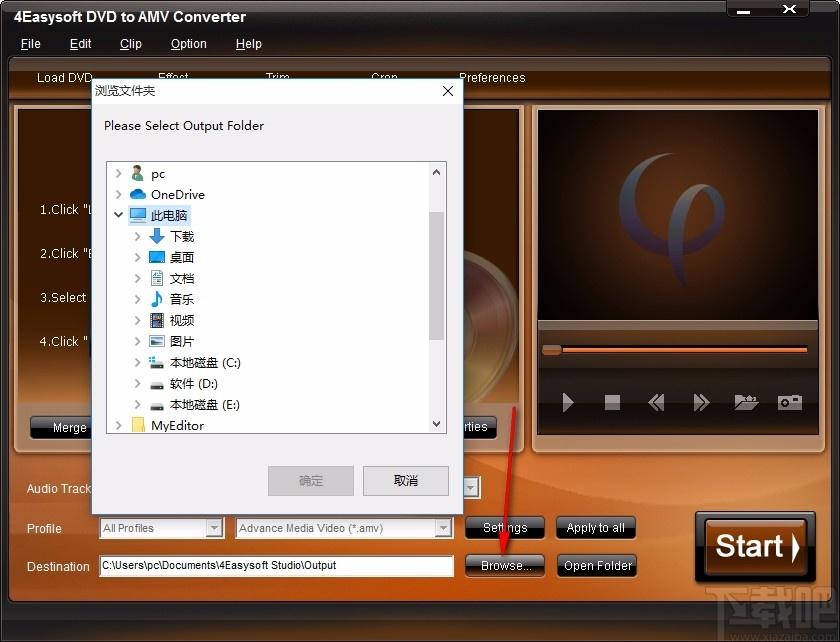Click the 软件 (D:) drive icon
This screenshot has width=840, height=642.
157,385
